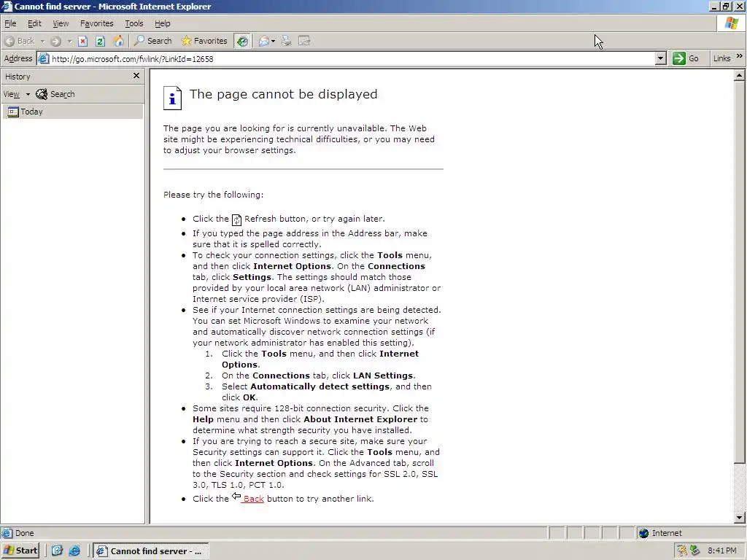This screenshot has height=560, width=747.
Task: Click the Forward navigation arrow icon
Action: (55, 41)
